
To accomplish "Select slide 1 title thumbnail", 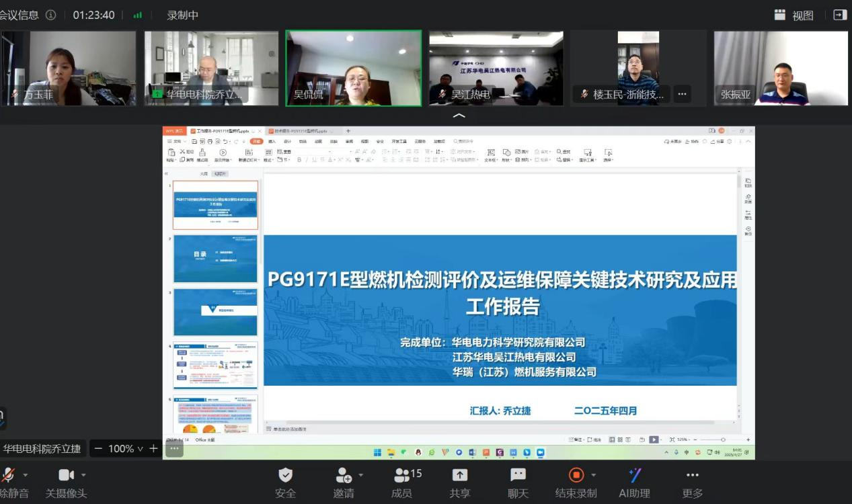I will [215, 205].
